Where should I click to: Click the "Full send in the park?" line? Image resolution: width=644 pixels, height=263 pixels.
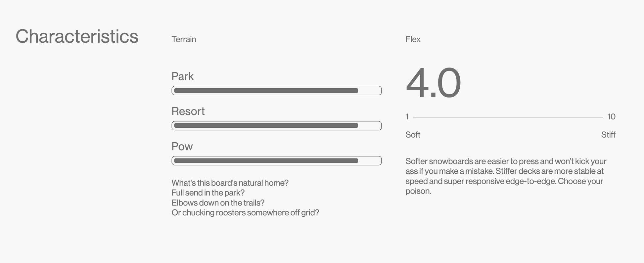point(208,193)
